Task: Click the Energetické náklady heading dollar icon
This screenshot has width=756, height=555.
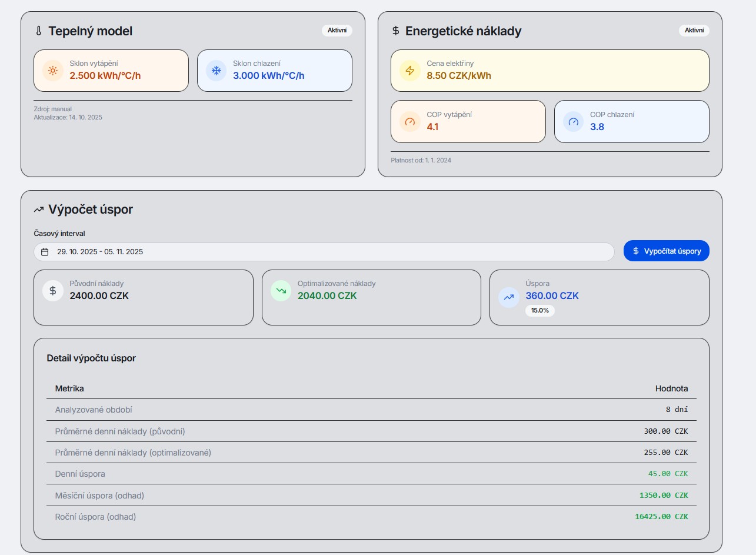Action: (395, 31)
